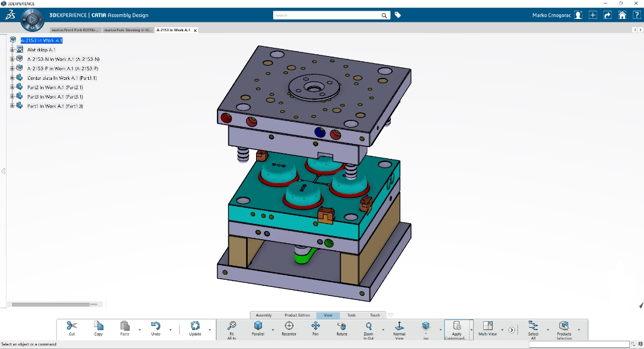The height and width of the screenshot is (349, 644).
Task: Click the Share arrow icon
Action: tap(607, 15)
